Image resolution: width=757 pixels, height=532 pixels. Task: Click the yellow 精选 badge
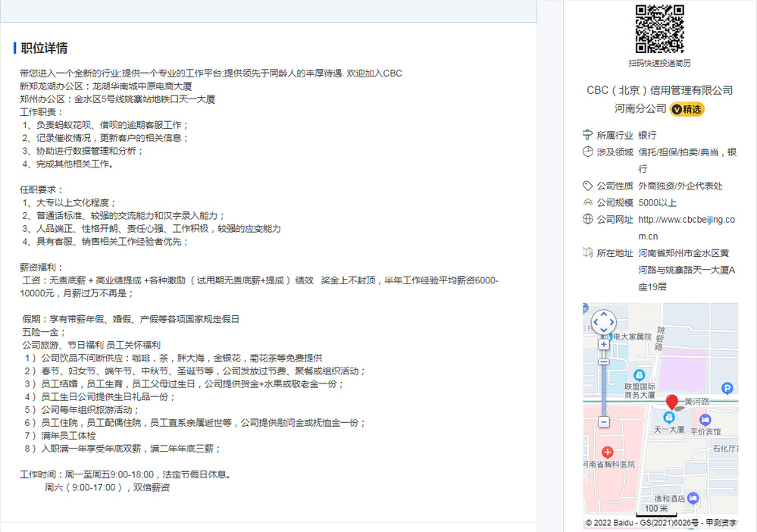[x=687, y=109]
